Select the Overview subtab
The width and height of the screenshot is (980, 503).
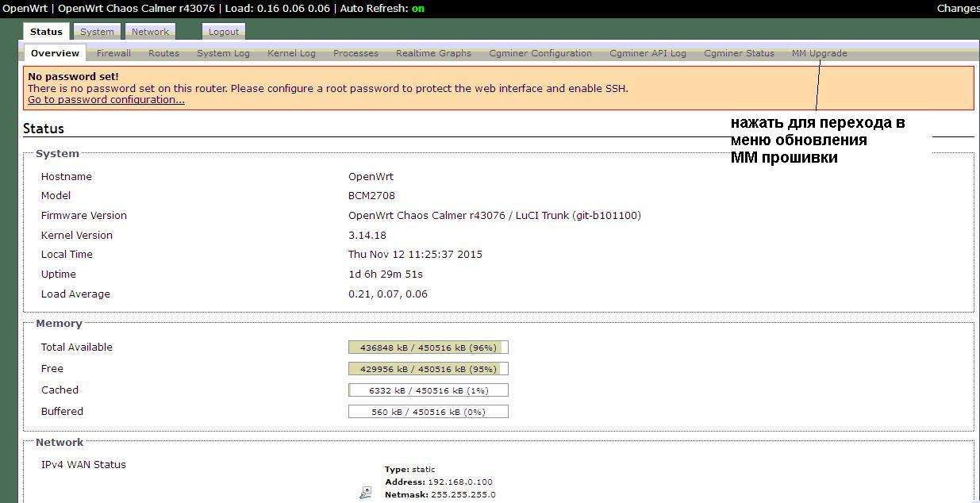(55, 53)
